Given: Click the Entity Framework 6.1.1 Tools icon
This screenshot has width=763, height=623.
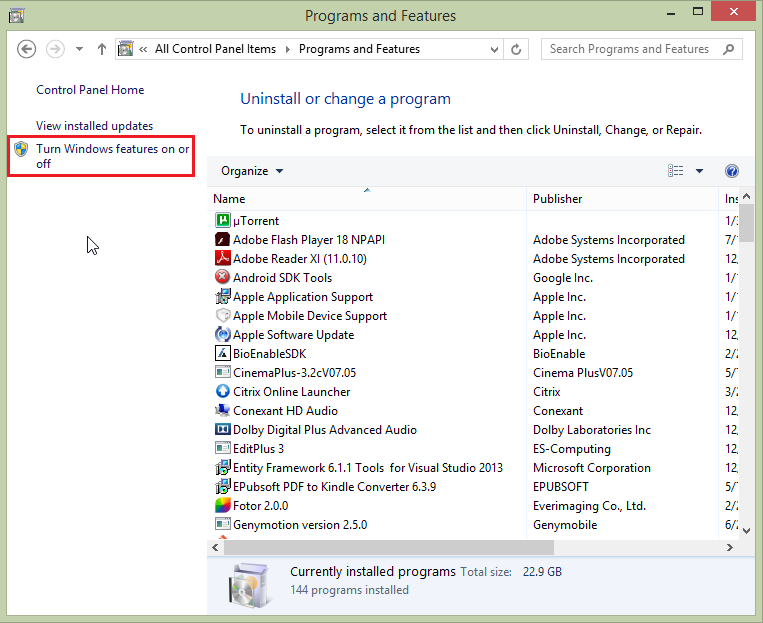Looking at the screenshot, I should click(x=222, y=467).
